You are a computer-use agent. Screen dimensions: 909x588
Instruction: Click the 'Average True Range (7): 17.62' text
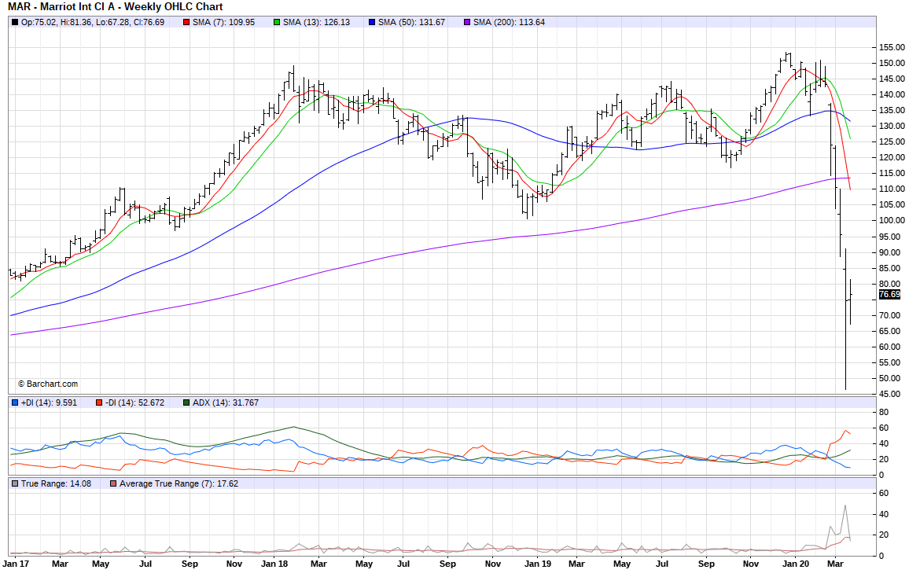pos(179,483)
